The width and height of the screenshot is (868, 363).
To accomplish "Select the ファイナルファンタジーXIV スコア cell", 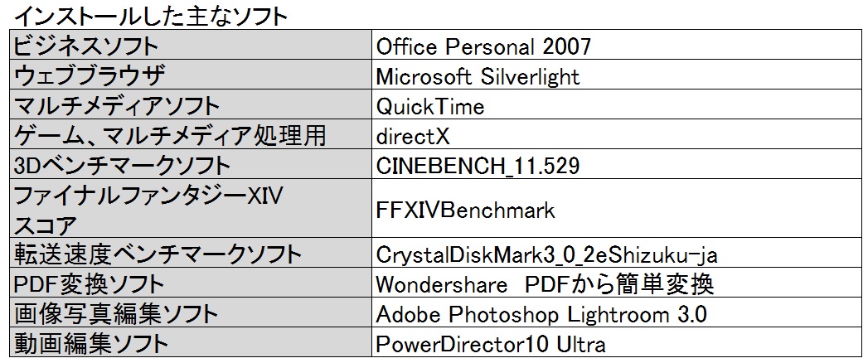I will tap(190, 210).
